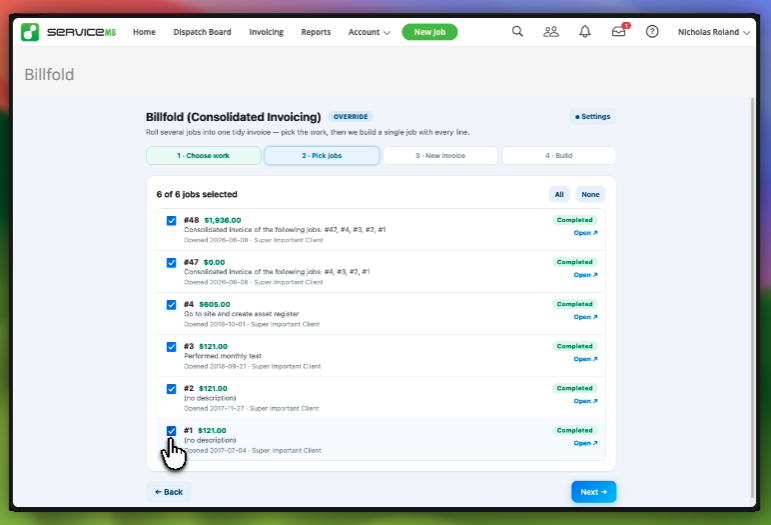Open job #2 link

point(585,401)
